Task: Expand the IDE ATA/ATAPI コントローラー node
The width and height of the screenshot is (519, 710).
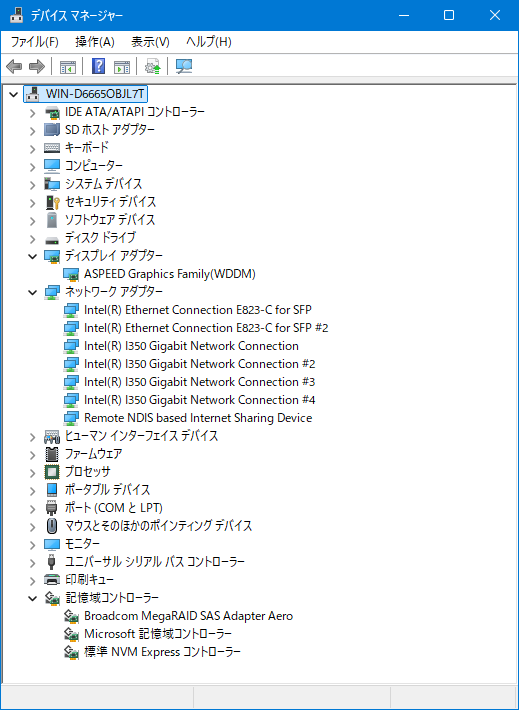Action: coord(33,113)
